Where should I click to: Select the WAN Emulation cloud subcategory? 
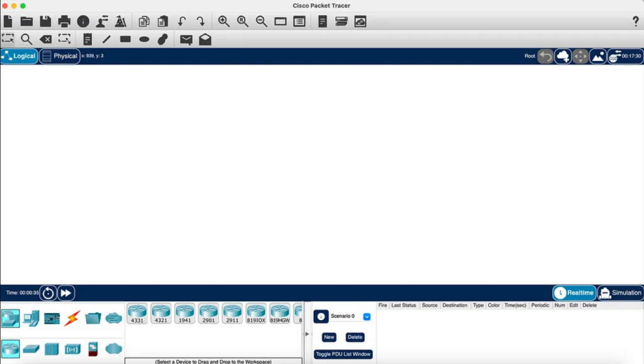[114, 349]
